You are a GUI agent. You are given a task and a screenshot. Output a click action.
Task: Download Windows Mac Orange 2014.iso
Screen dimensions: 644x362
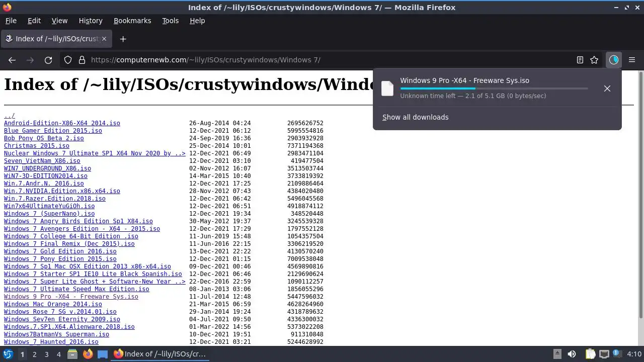[x=53, y=304]
